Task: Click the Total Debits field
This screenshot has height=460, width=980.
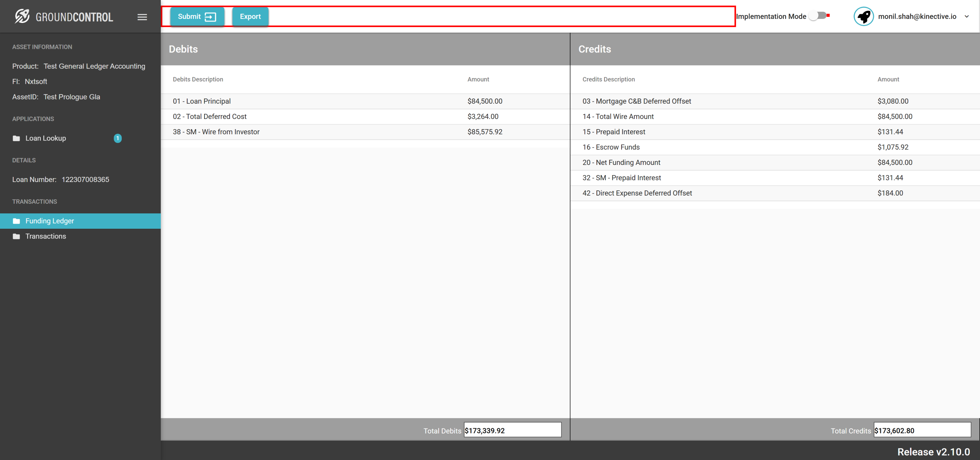Action: (512, 430)
